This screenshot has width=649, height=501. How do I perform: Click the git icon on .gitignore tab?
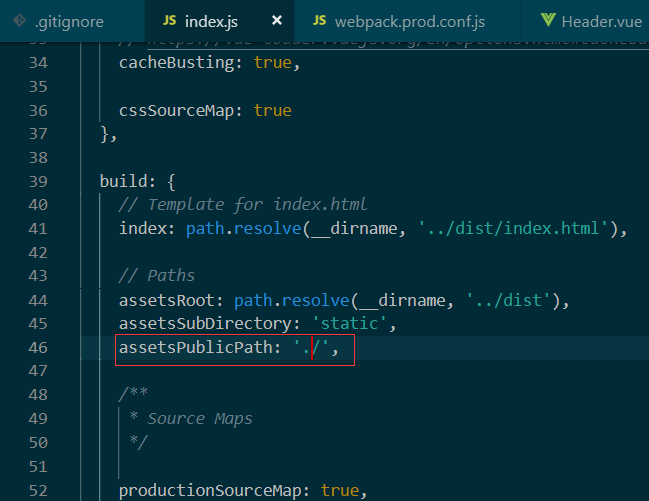19,20
